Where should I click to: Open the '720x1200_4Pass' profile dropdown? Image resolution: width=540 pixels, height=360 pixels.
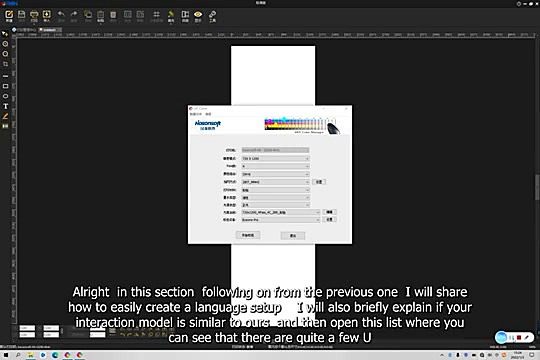281,212
